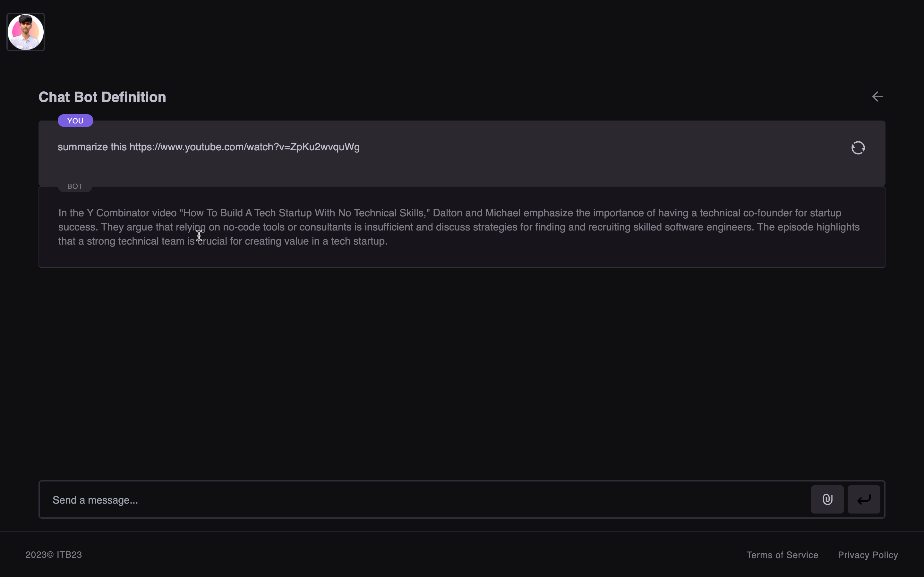Send the message with the enter arrow button
Image resolution: width=924 pixels, height=577 pixels.
pyautogui.click(x=864, y=499)
